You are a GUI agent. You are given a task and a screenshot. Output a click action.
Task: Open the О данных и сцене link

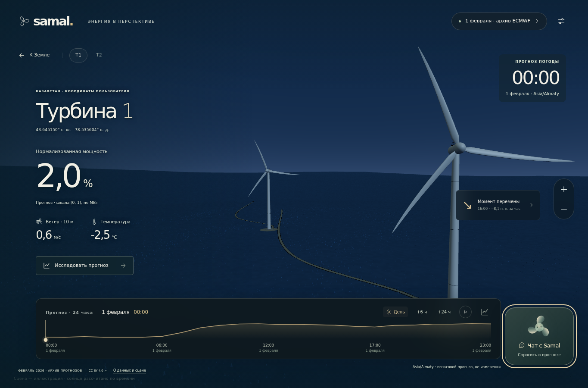point(130,371)
